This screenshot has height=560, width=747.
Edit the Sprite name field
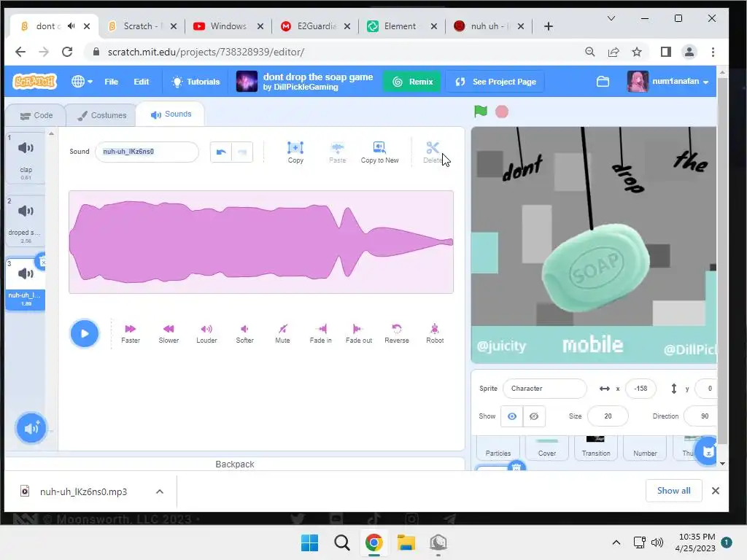[x=544, y=389]
